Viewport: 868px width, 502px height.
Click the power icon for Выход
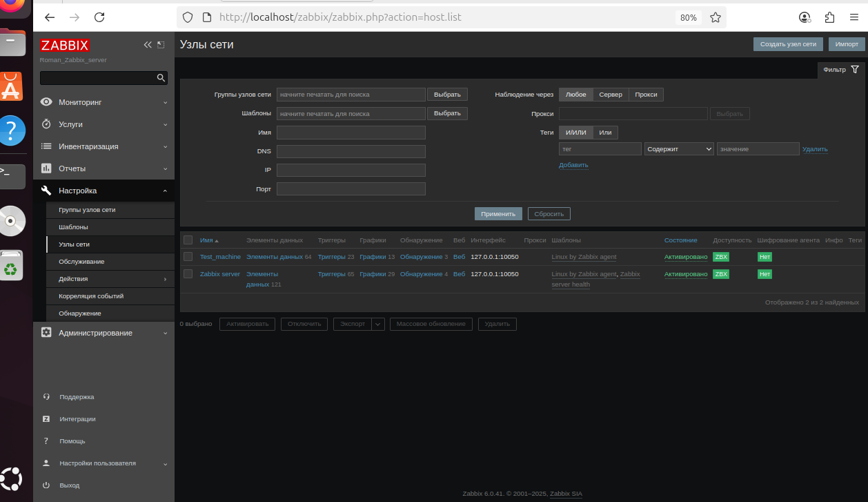(46, 485)
